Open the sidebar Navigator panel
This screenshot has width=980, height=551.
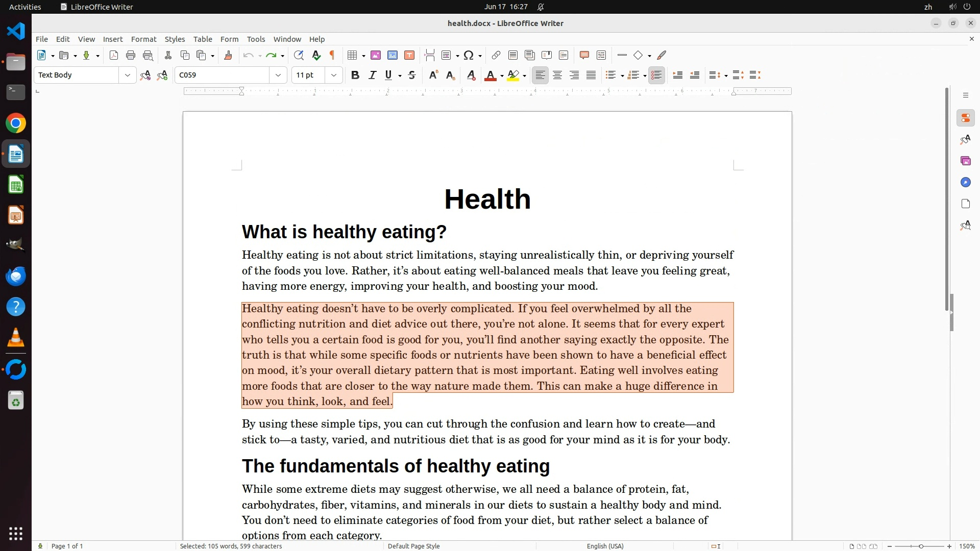(965, 183)
